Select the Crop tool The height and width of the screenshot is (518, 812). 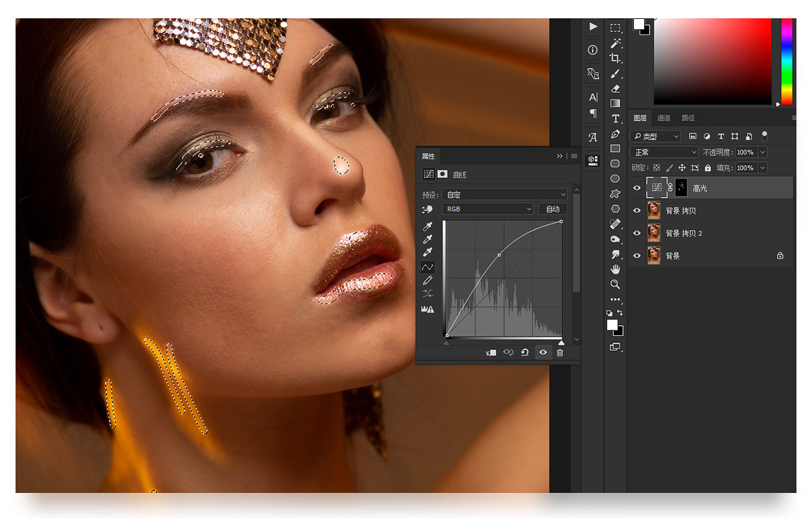click(x=615, y=58)
